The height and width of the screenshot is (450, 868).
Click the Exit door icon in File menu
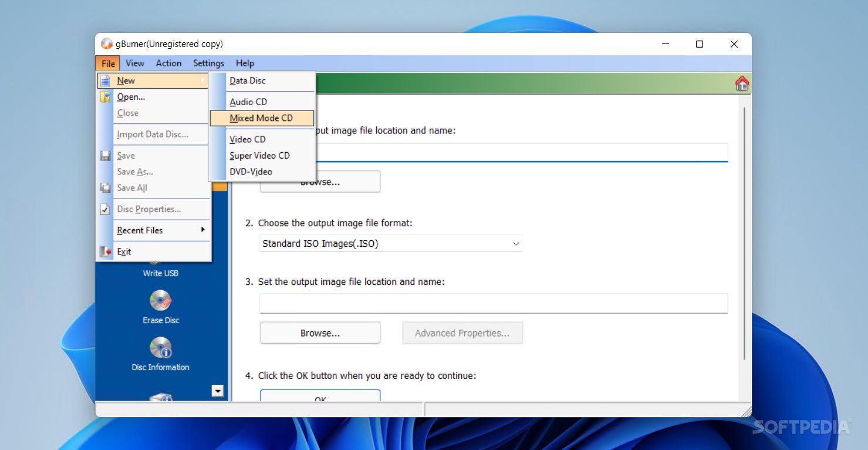point(105,251)
